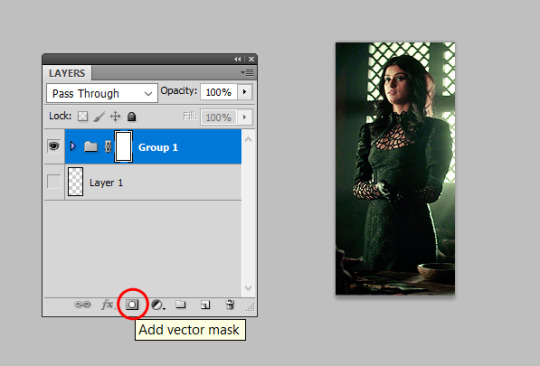Click the Group 1 folder icon
Viewport: 540px width, 366px height.
coord(91,147)
